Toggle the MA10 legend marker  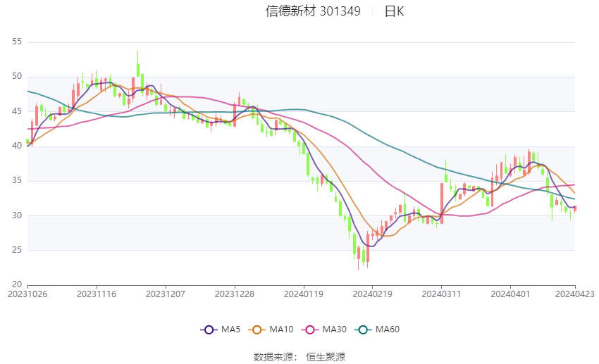[x=257, y=330]
